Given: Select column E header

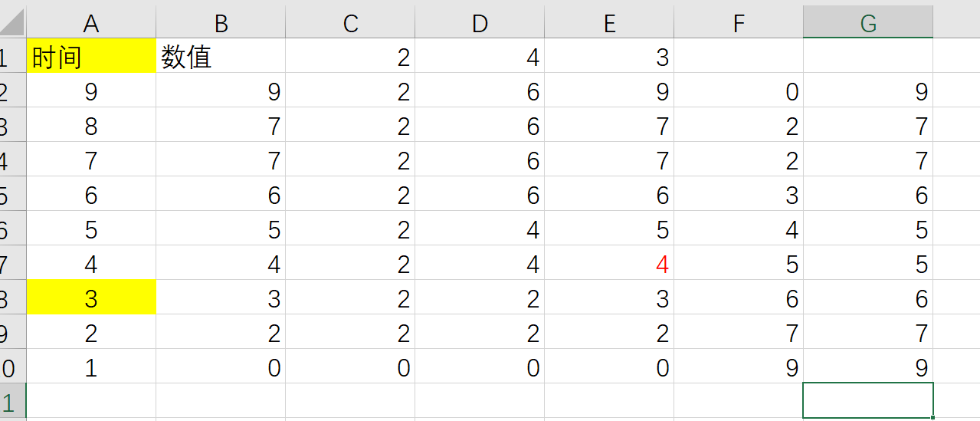Looking at the screenshot, I should tap(609, 24).
